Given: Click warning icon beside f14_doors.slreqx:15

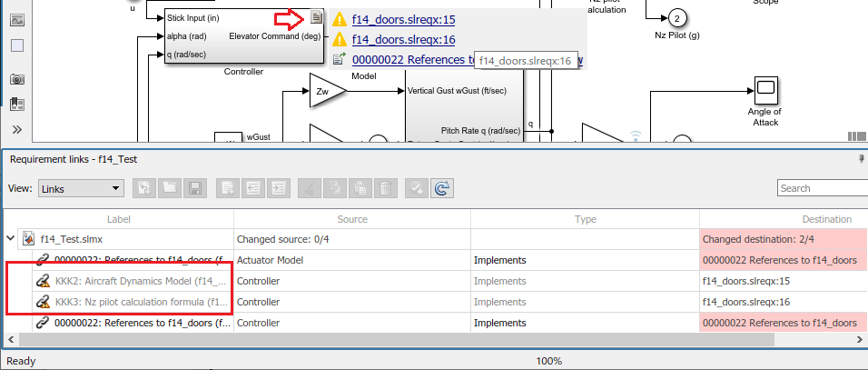Looking at the screenshot, I should coord(340,20).
